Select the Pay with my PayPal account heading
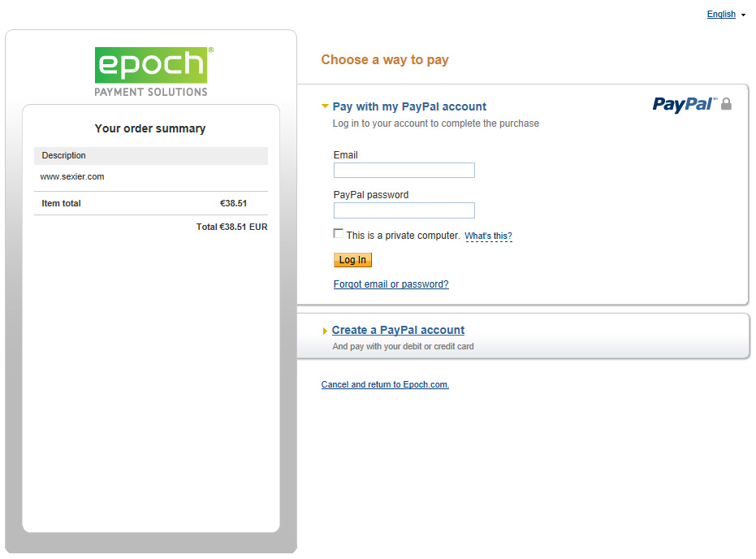The image size is (756, 559). (409, 106)
